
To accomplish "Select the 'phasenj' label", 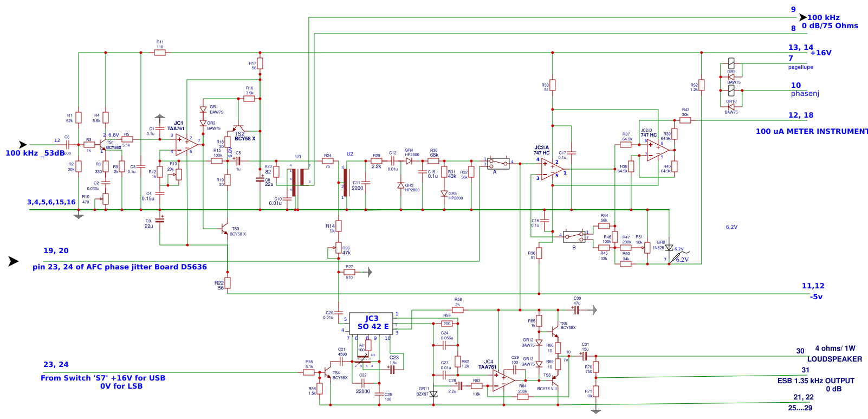I will (805, 93).
